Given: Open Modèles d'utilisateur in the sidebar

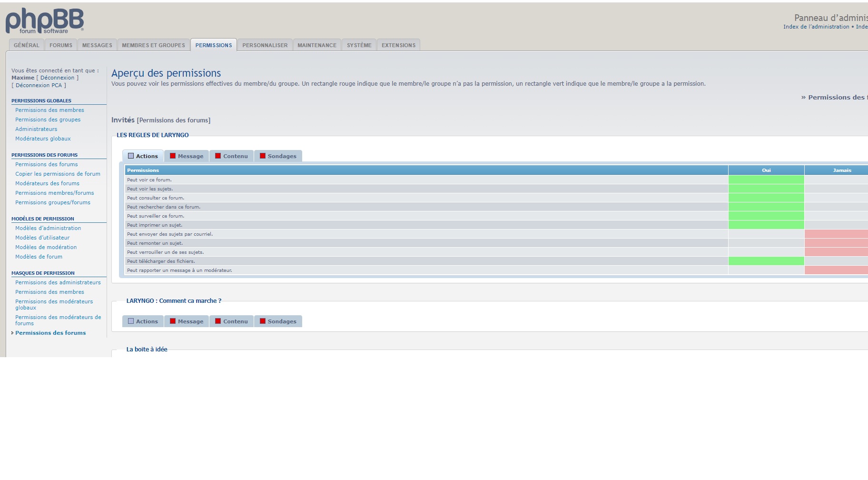Looking at the screenshot, I should click(42, 238).
